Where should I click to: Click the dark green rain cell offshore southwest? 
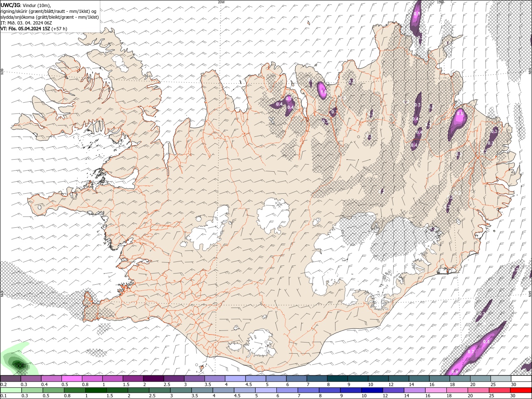tap(19, 365)
